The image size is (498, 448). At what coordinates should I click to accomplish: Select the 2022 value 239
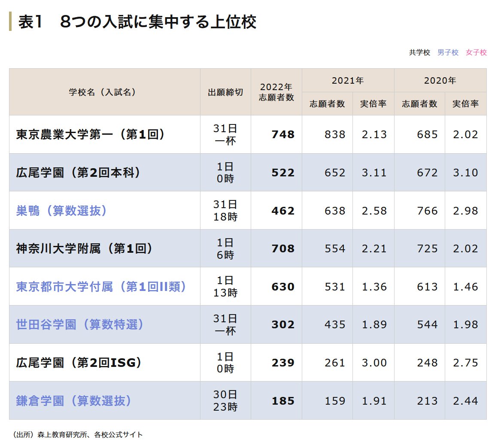tap(283, 363)
